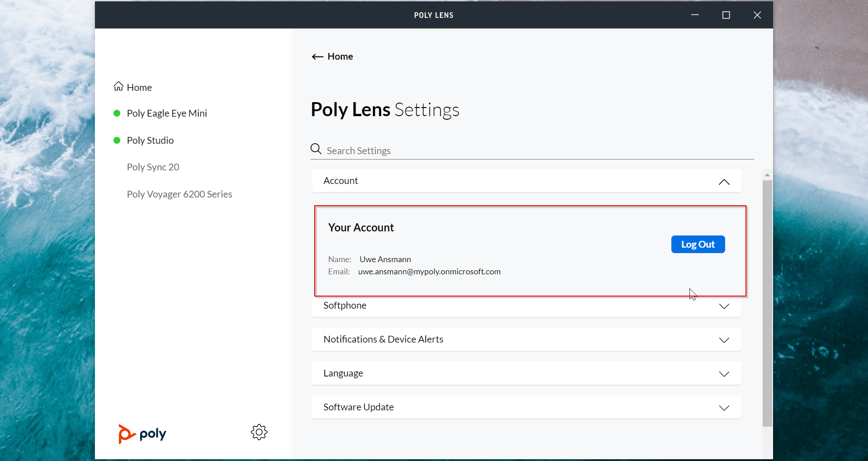Collapse the Account section
Screen dimensions: 868x461
[724, 182]
